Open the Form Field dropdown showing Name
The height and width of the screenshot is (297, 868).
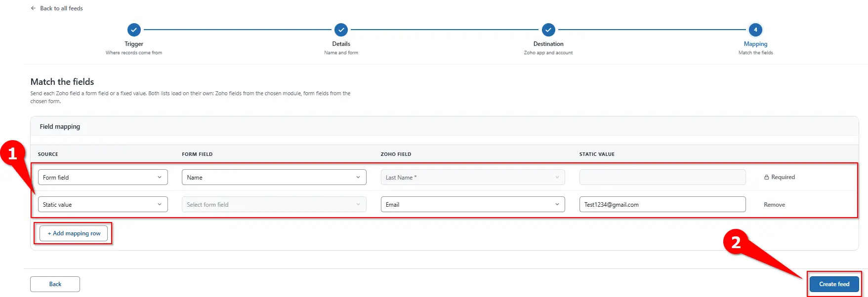pos(274,177)
